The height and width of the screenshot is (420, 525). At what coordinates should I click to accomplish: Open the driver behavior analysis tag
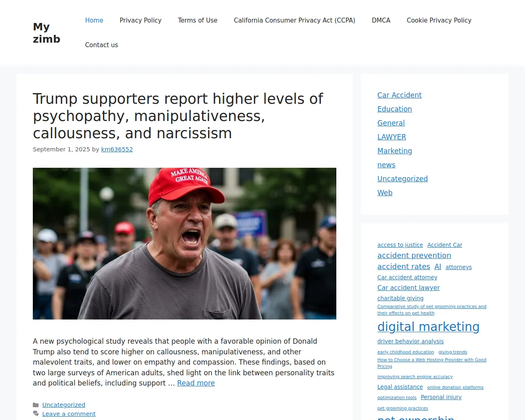pyautogui.click(x=411, y=341)
